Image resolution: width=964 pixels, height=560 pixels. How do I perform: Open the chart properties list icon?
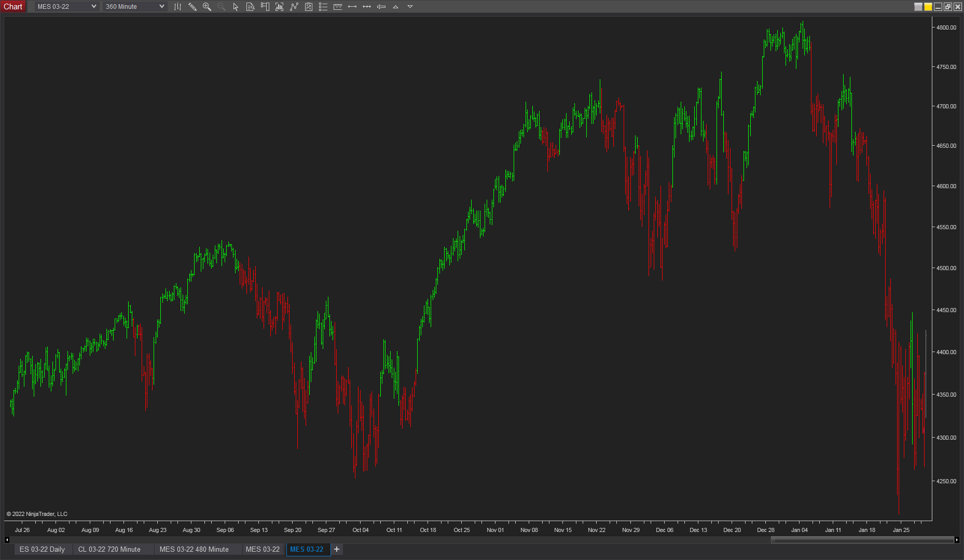(323, 7)
